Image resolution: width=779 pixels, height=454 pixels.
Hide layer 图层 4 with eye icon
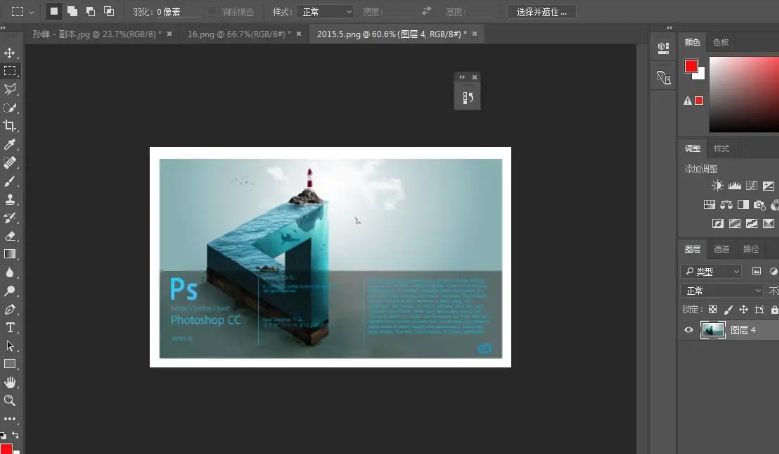688,330
